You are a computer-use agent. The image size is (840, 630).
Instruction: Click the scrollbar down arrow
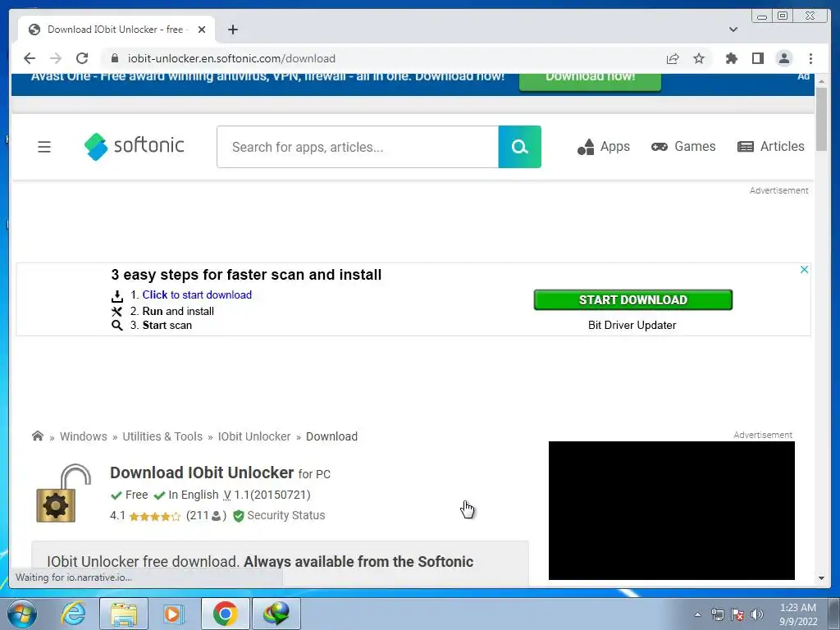click(822, 578)
